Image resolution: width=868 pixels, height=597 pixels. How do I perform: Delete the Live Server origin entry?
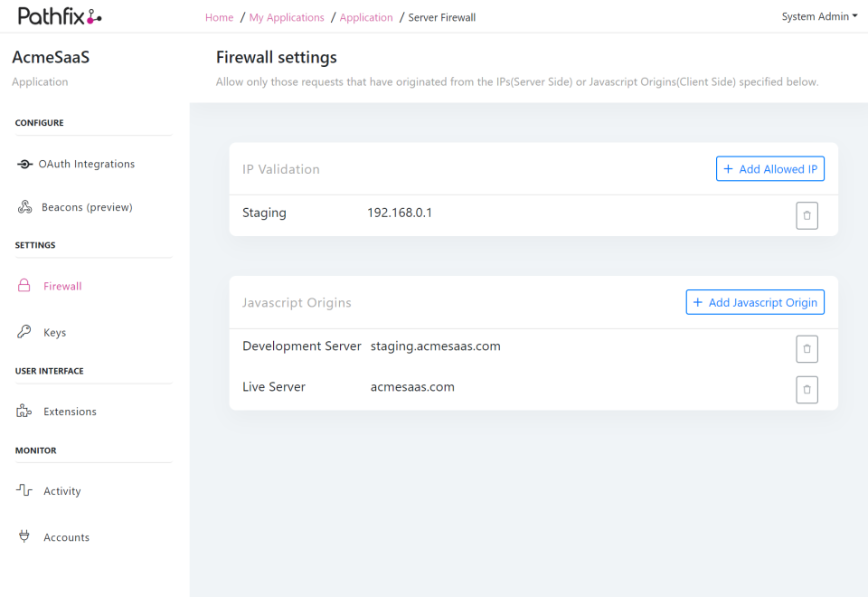807,389
